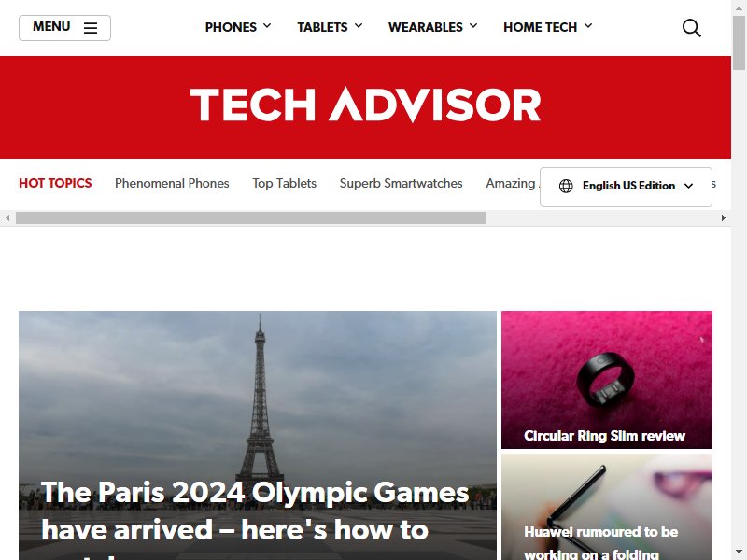Click the Tech Advisor logo

click(365, 105)
